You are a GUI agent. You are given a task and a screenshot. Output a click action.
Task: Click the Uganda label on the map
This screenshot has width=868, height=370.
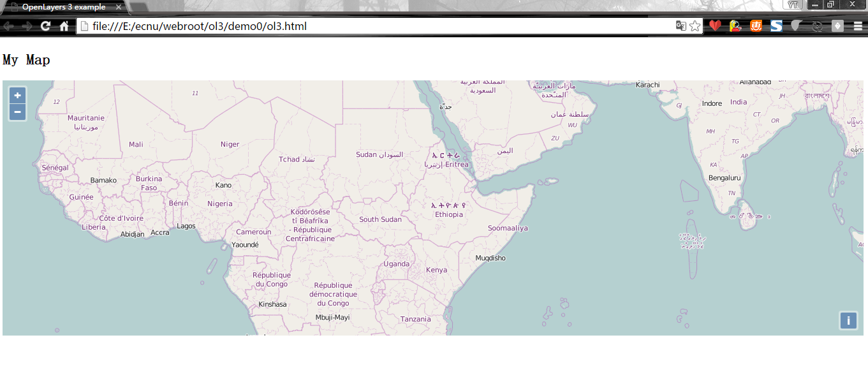[x=397, y=263]
